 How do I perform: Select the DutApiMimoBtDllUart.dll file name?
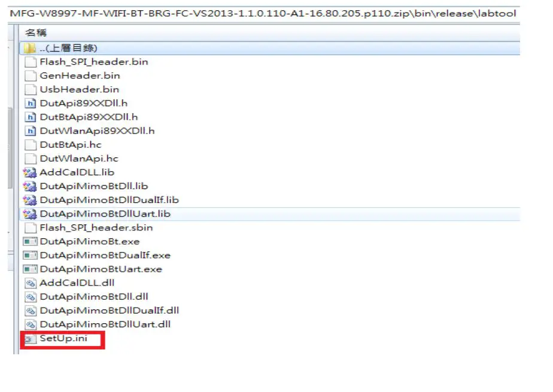[x=105, y=324]
